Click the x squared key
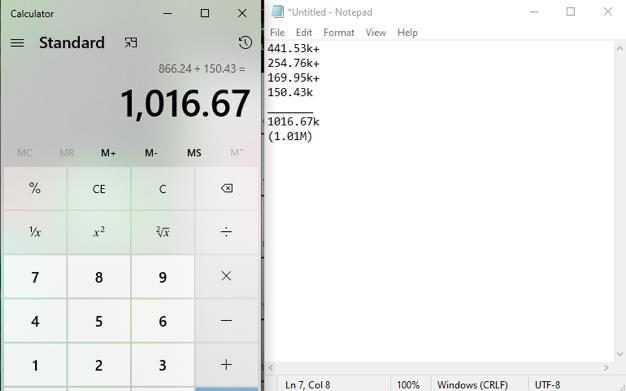 click(x=99, y=232)
